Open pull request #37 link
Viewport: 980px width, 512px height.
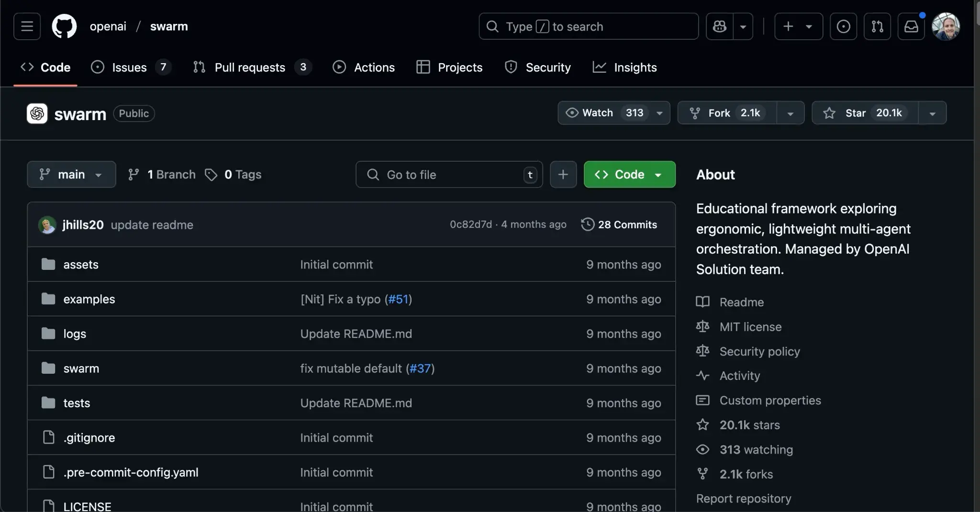point(420,368)
